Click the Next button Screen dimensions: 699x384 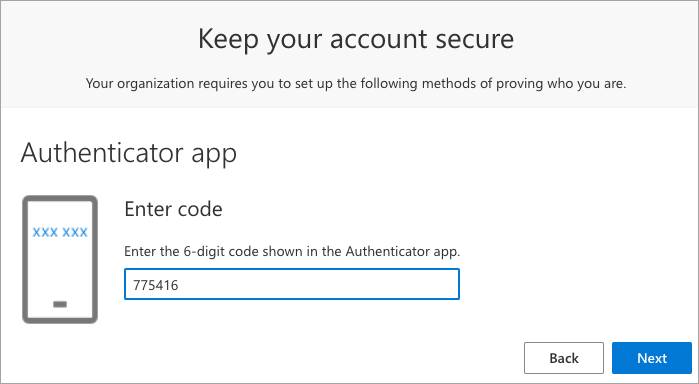coord(652,358)
